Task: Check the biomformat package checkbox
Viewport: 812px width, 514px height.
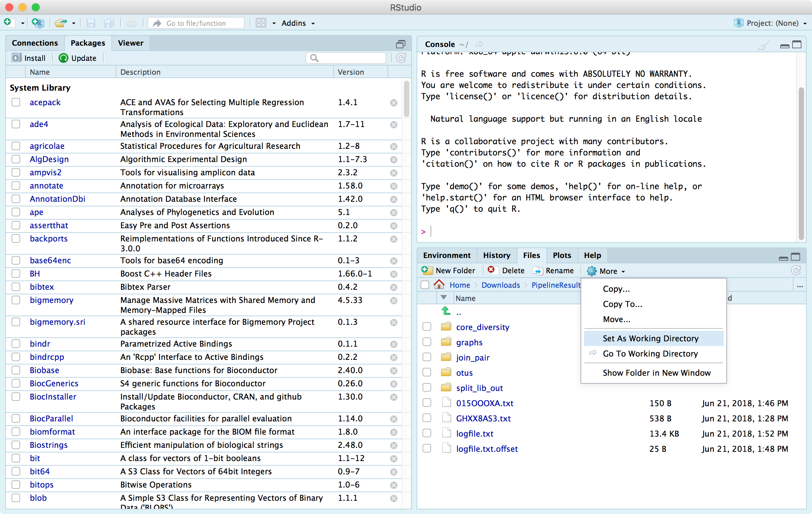Action: [x=16, y=432]
